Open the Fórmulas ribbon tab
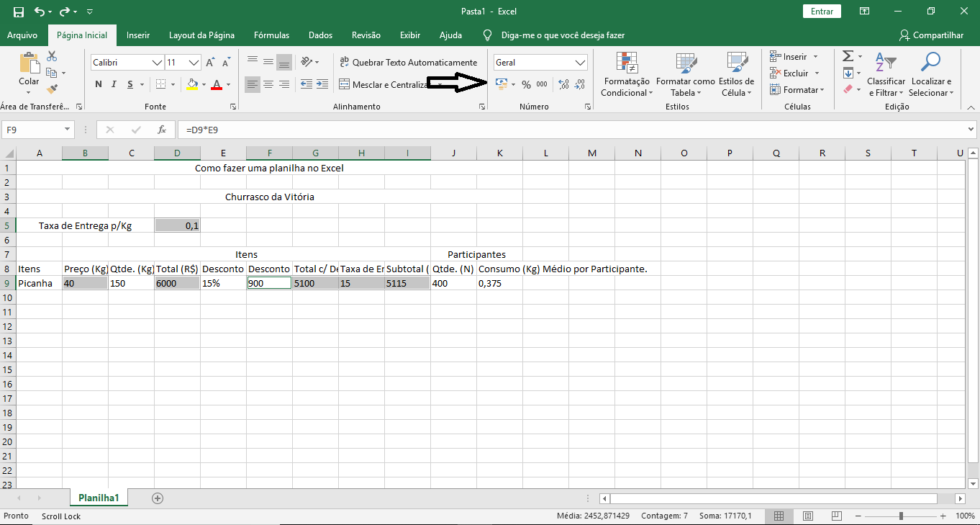The width and height of the screenshot is (980, 525). [x=271, y=35]
